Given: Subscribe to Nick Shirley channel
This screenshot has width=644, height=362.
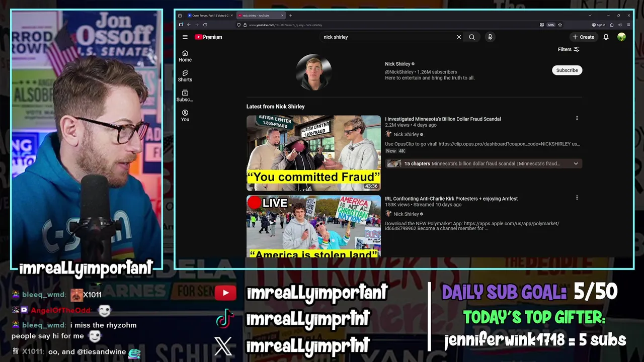Looking at the screenshot, I should tap(567, 70).
